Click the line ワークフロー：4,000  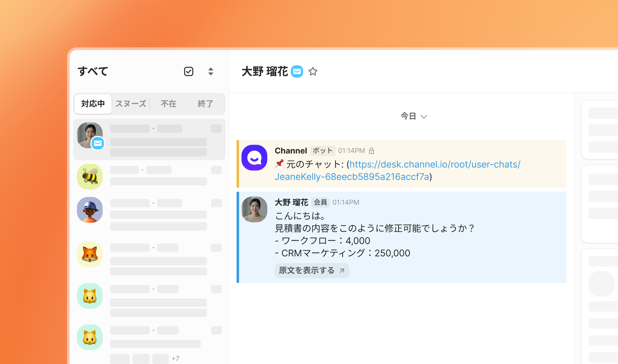coord(323,241)
